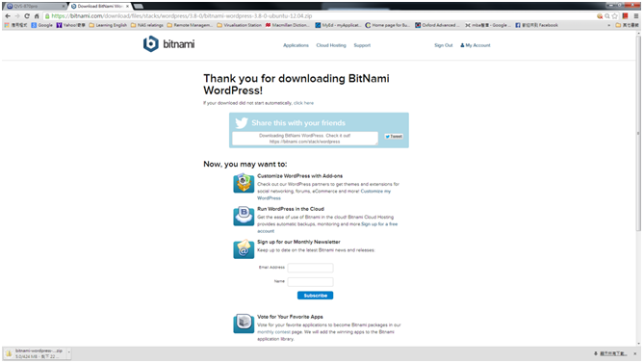Image resolution: width=644 pixels, height=363 pixels.
Task: Click the Bitnami logo
Action: [x=168, y=44]
